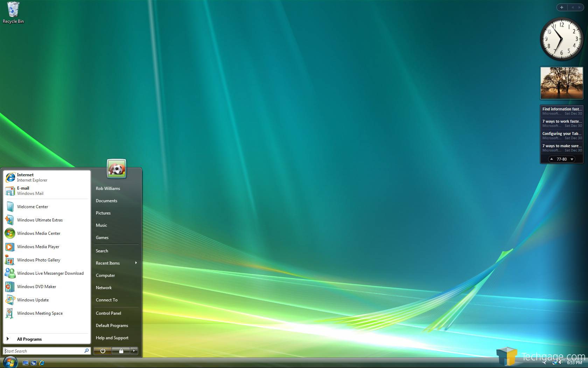Click Switch between windows Quick Launch icon
Screen dimensions: 588x368
tap(34, 363)
